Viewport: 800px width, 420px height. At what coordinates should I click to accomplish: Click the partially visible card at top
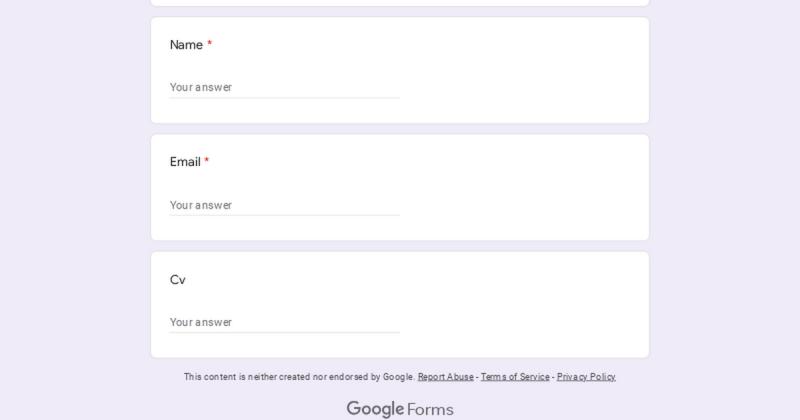400,3
